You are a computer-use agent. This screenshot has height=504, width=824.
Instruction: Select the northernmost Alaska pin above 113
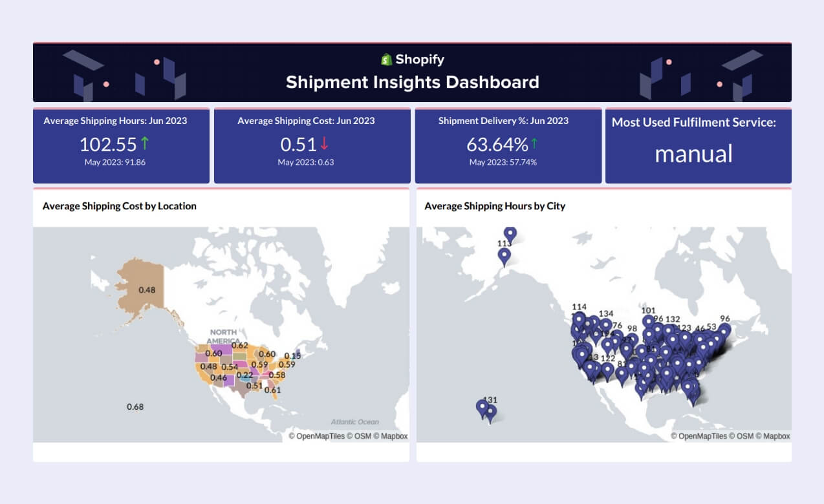point(510,235)
